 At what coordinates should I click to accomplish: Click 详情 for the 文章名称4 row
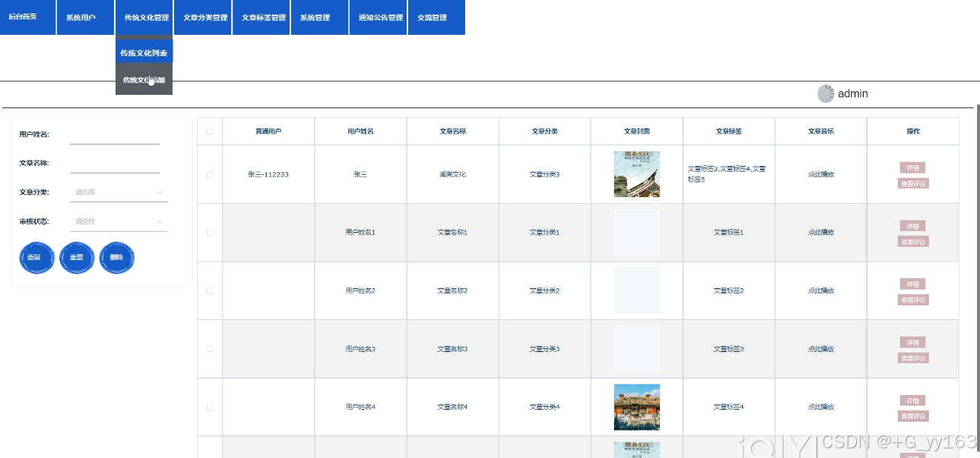(913, 401)
